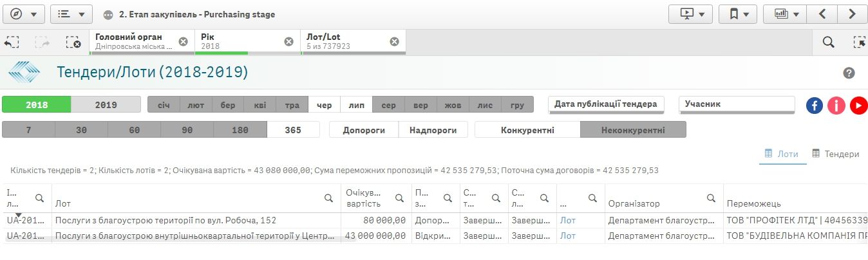Viewport: 868px width, 260px height.
Task: Open Лот link for внутрішньоквартальної території row
Action: [568, 236]
